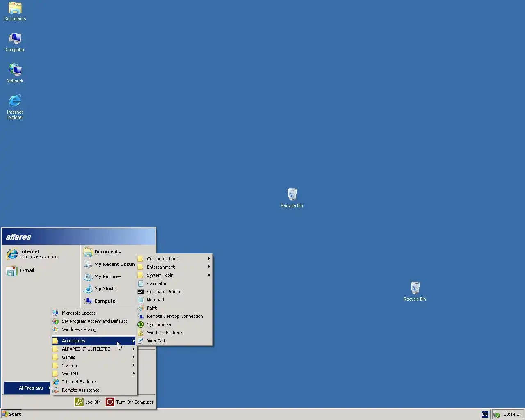
Task: Click the Start button on the taskbar
Action: [x=11, y=414]
